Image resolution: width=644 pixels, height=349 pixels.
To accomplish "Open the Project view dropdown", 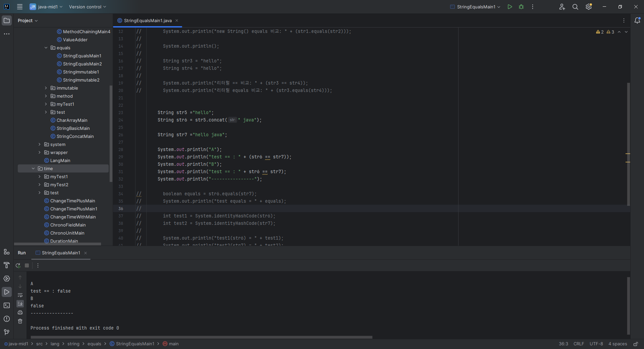I will (28, 20).
